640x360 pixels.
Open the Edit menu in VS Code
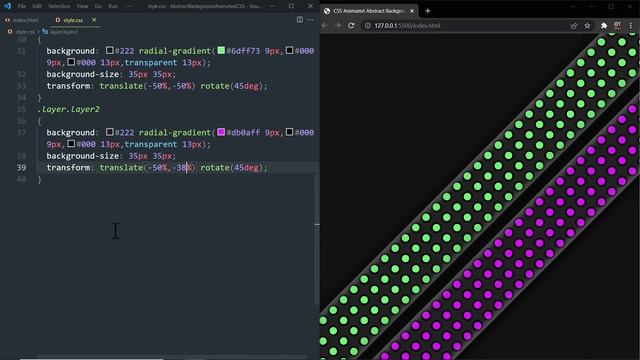(37, 6)
